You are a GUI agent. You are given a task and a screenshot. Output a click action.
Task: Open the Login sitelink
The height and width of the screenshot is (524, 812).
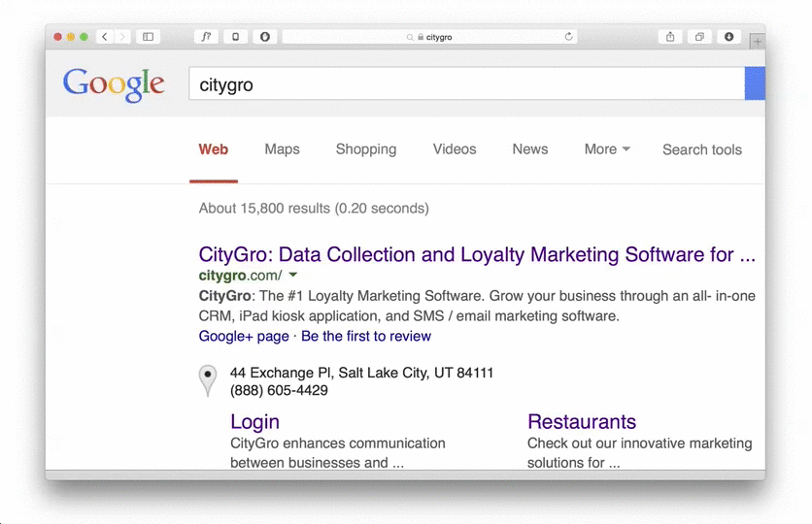(254, 421)
